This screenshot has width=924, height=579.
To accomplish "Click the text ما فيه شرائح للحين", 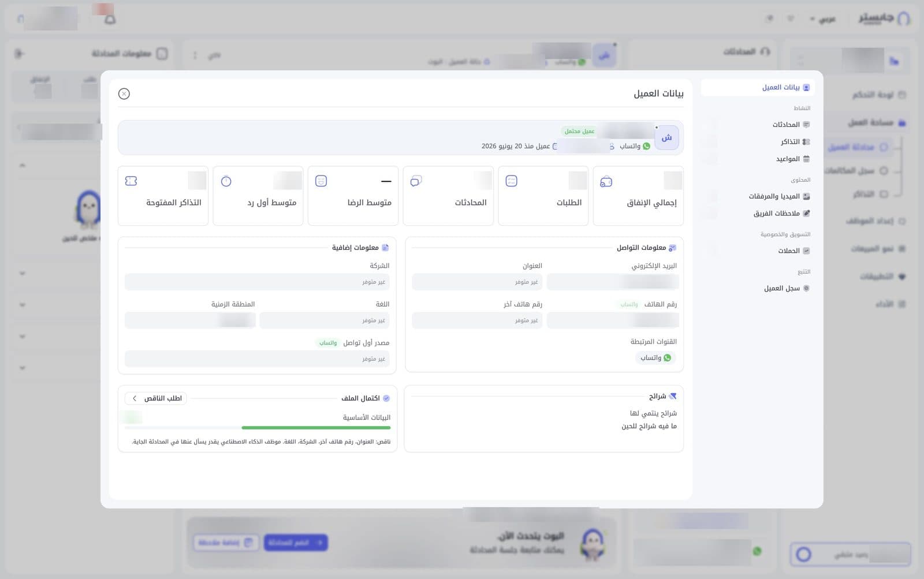I will pos(649,426).
